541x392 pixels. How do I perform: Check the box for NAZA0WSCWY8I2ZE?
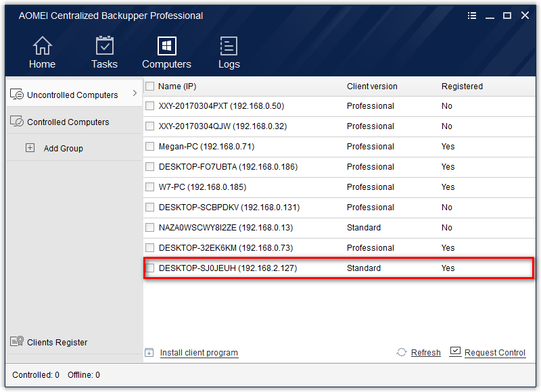tap(149, 228)
